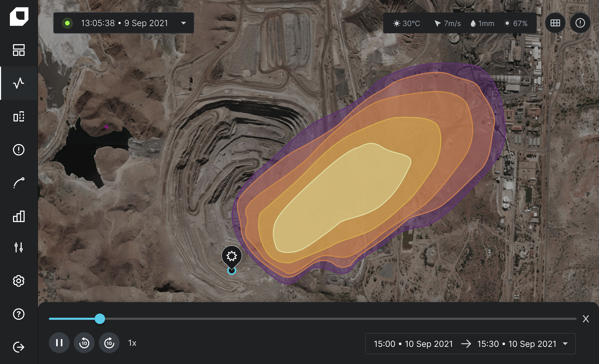Change the 1x playback speed
The image size is (599, 364).
[x=132, y=343]
